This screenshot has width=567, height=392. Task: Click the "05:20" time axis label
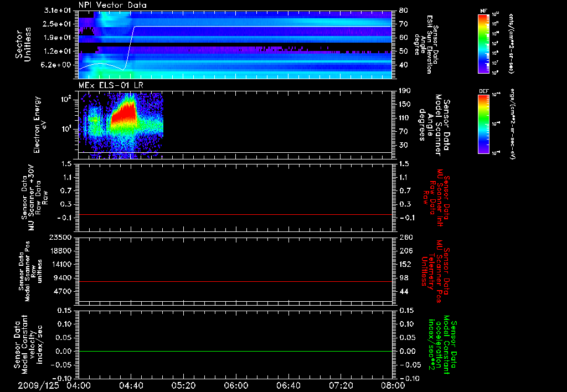point(183,385)
